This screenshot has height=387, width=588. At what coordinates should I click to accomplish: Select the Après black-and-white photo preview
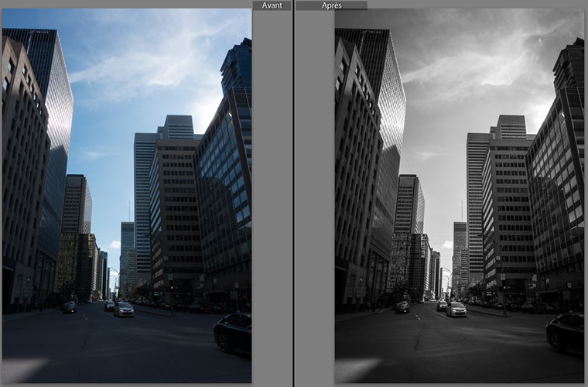(460, 196)
